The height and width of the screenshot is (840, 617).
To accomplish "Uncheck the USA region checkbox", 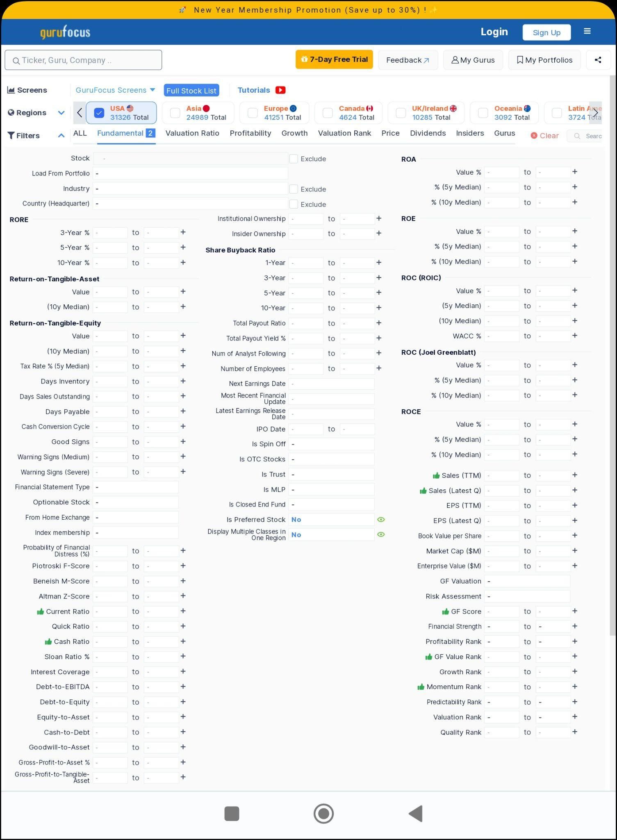I will tap(99, 113).
